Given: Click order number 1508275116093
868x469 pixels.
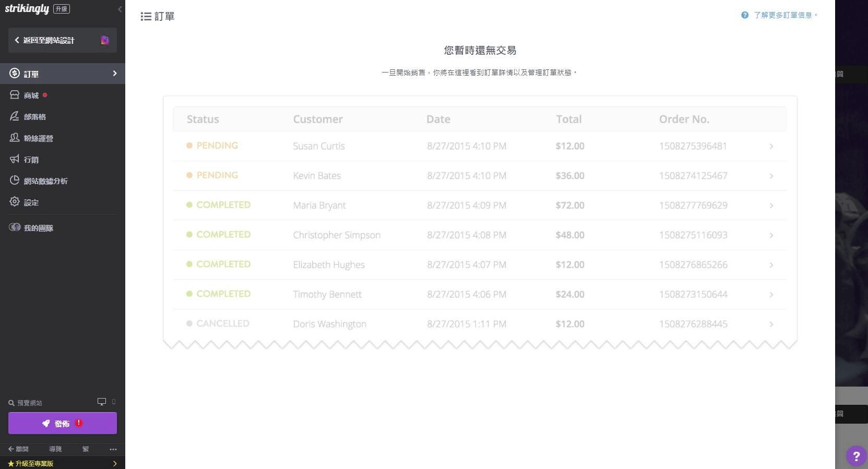Looking at the screenshot, I should point(693,235).
